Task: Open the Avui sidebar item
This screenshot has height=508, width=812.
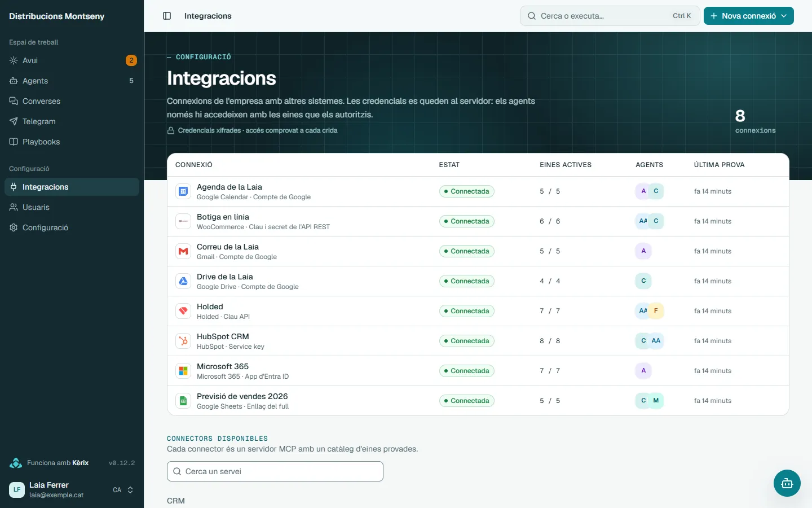Action: point(72,60)
